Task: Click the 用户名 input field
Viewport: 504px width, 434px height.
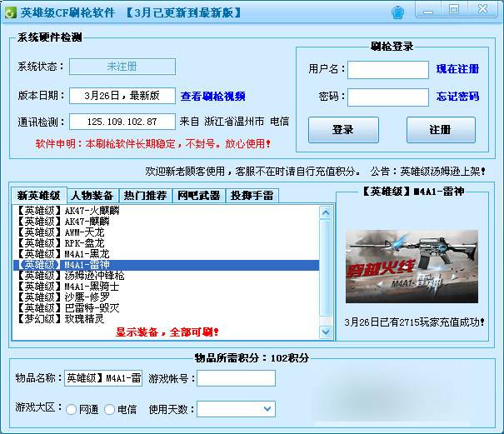Action: coord(388,69)
